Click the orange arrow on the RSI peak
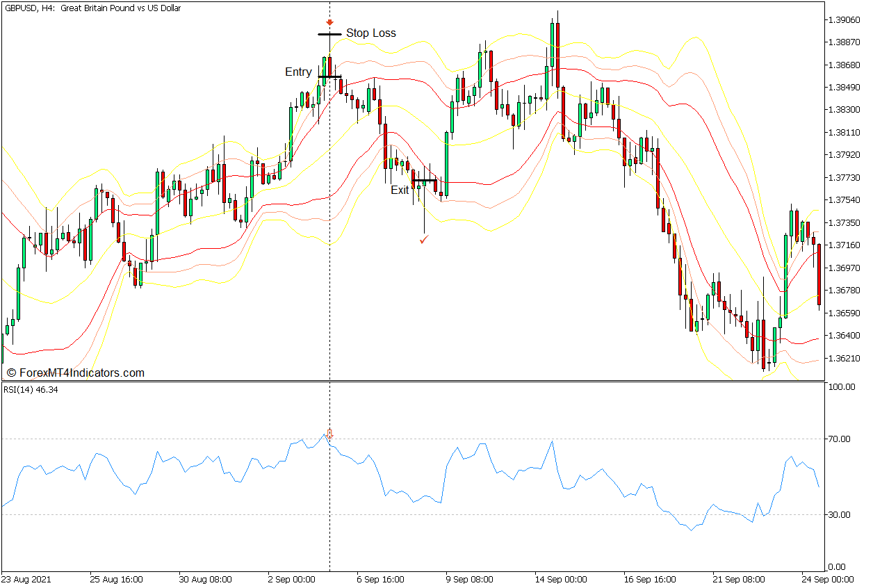This screenshot has width=873, height=588. pyautogui.click(x=328, y=433)
